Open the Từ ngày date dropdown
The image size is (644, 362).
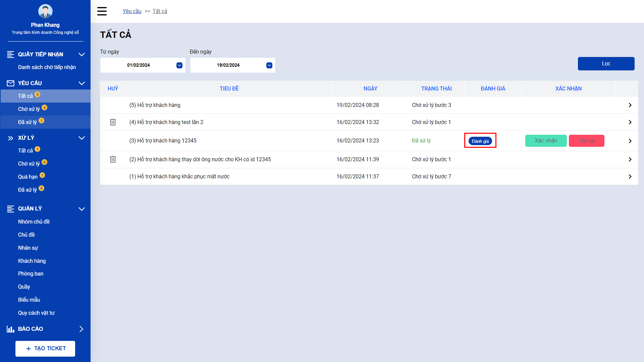tap(179, 65)
